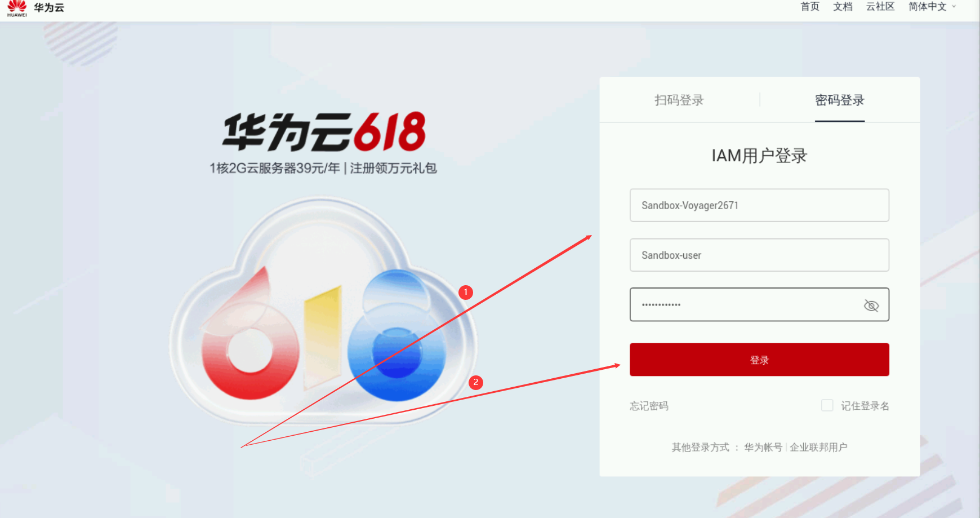The width and height of the screenshot is (980, 518).
Task: Choose 企业联邦用户 login option
Action: tap(818, 447)
